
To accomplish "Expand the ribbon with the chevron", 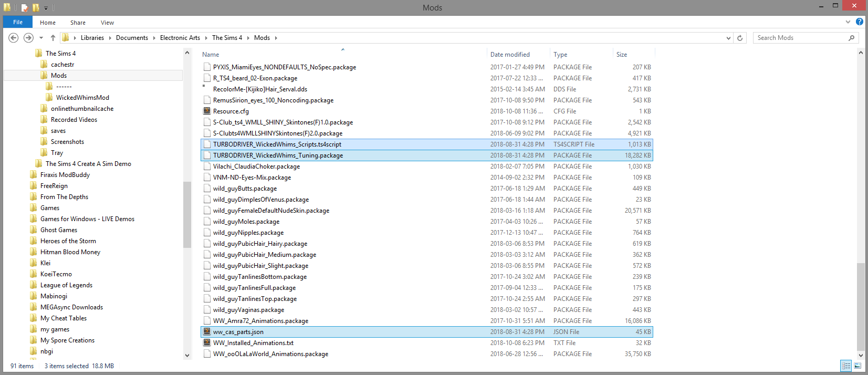I will 848,22.
